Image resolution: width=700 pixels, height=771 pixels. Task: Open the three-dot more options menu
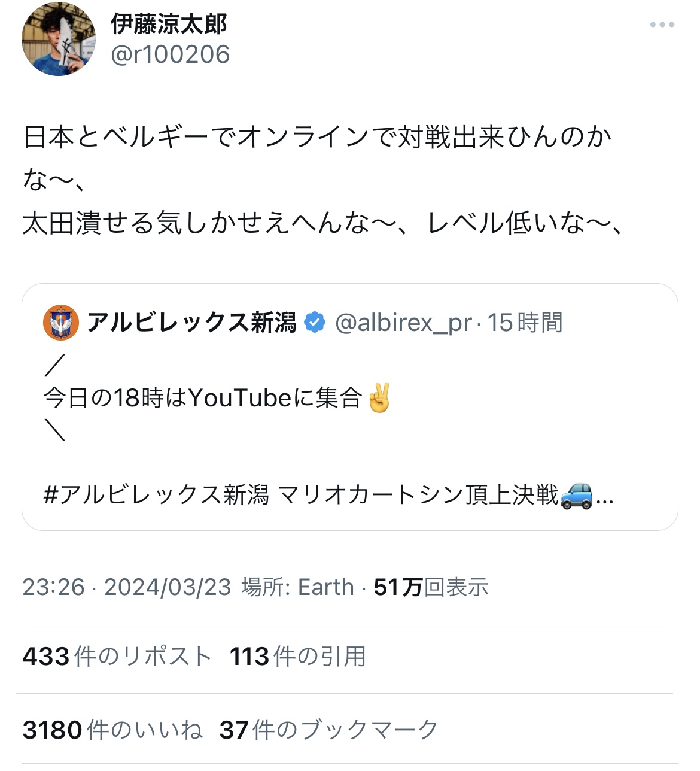click(x=662, y=25)
